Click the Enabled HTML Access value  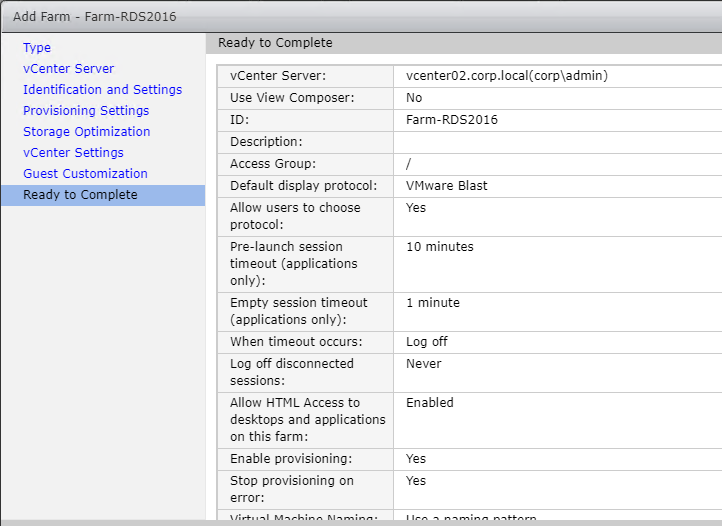tap(430, 403)
